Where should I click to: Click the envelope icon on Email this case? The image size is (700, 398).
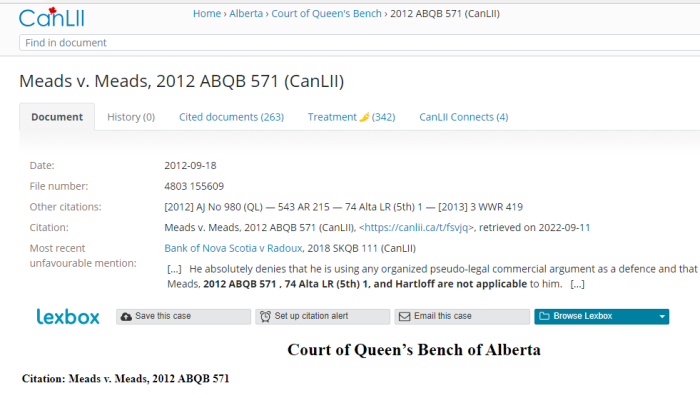coord(404,316)
